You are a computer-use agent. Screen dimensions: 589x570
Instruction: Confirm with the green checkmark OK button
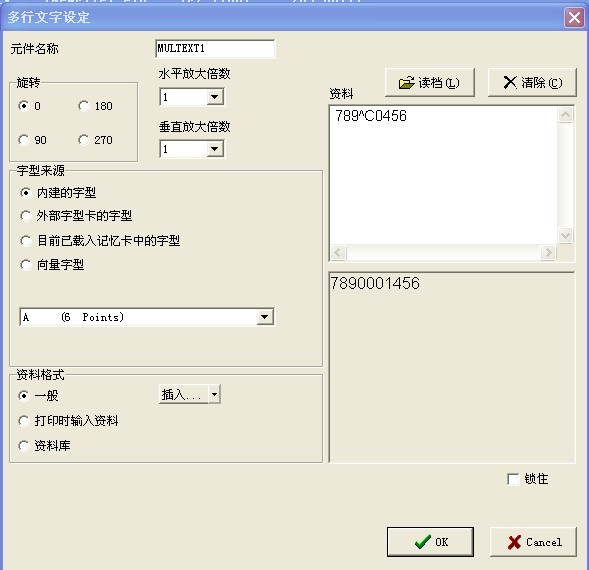click(430, 542)
